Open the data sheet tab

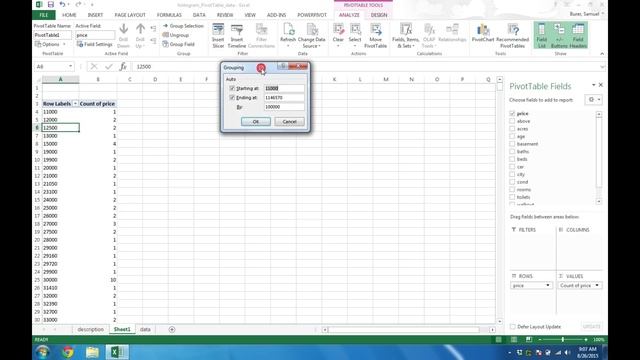point(145,329)
